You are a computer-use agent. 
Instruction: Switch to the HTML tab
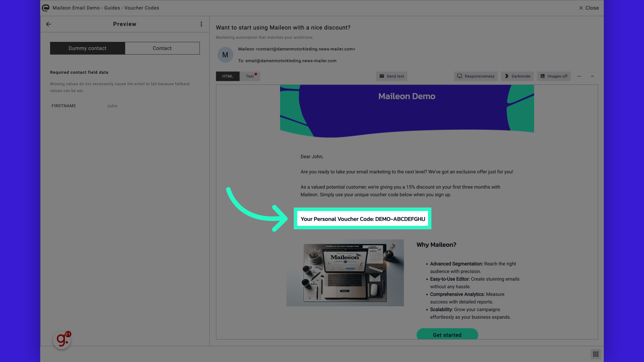227,76
